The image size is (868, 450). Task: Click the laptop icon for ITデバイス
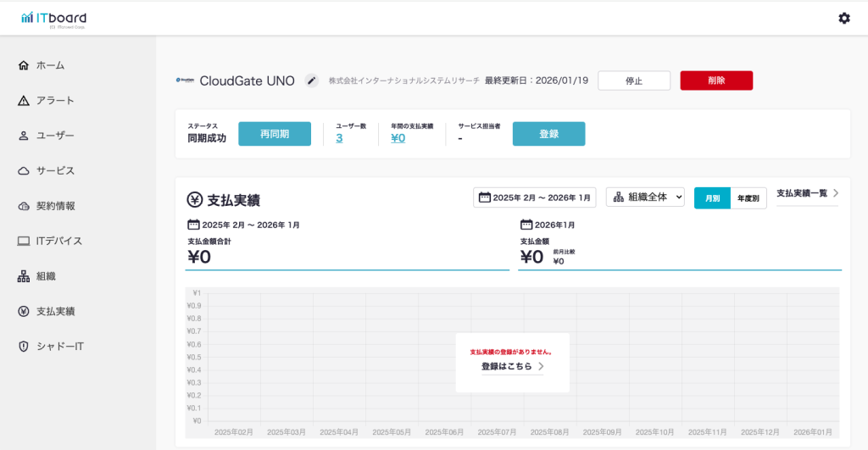(x=24, y=241)
